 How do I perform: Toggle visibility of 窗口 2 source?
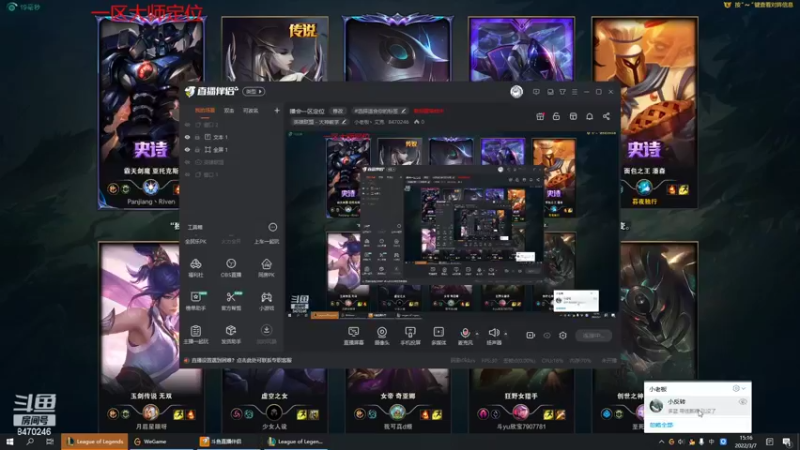point(187,124)
